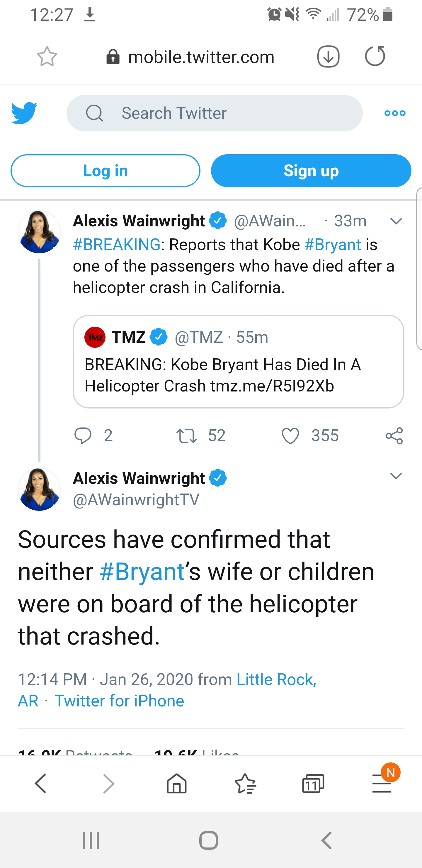Share the #BREAKING tweet
This screenshot has width=422, height=868.
click(x=394, y=435)
